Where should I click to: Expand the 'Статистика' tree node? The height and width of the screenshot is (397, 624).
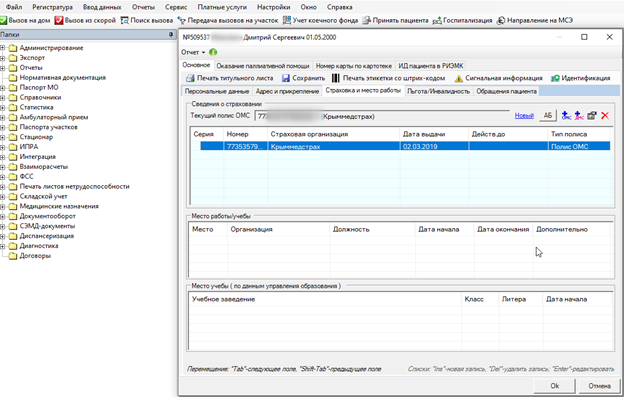click(x=2, y=107)
